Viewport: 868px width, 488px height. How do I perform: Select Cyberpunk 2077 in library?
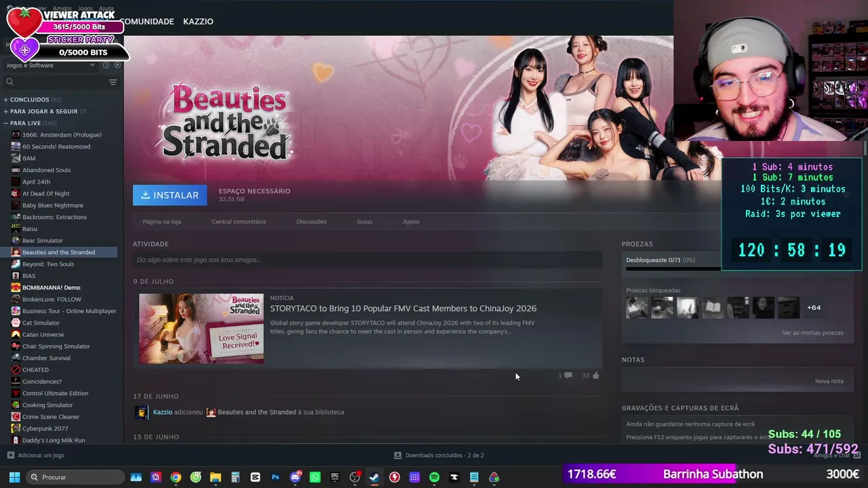(x=45, y=428)
